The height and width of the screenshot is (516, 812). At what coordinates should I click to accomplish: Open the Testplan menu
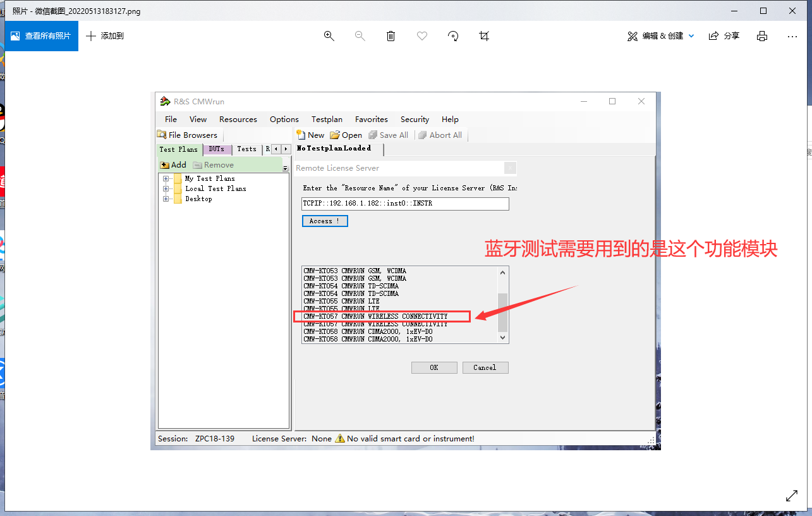click(x=327, y=119)
